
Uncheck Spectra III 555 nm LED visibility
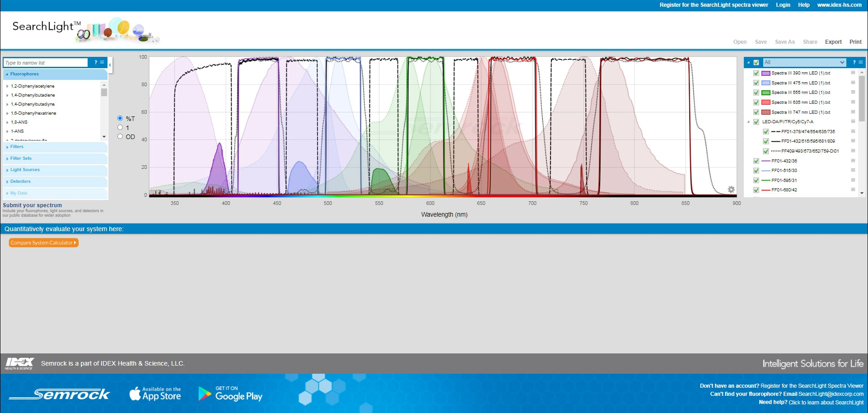756,93
